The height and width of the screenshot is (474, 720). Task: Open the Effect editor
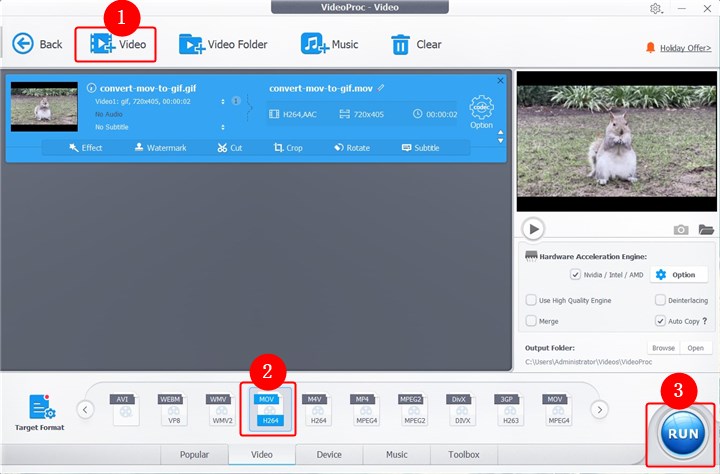point(85,147)
